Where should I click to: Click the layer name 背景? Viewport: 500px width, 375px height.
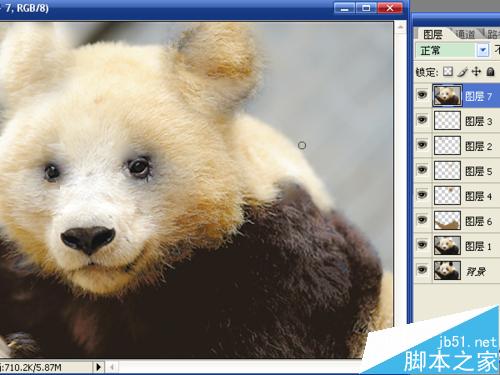(x=476, y=271)
